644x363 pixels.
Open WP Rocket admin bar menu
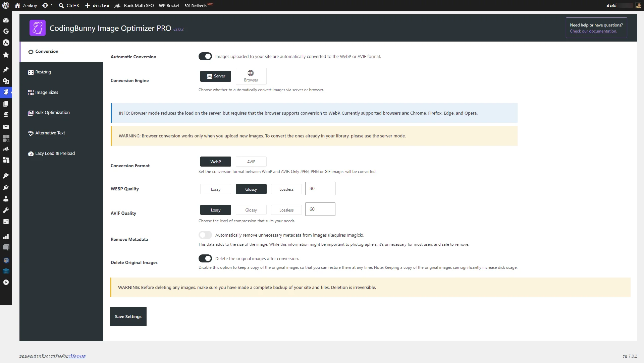(169, 5)
